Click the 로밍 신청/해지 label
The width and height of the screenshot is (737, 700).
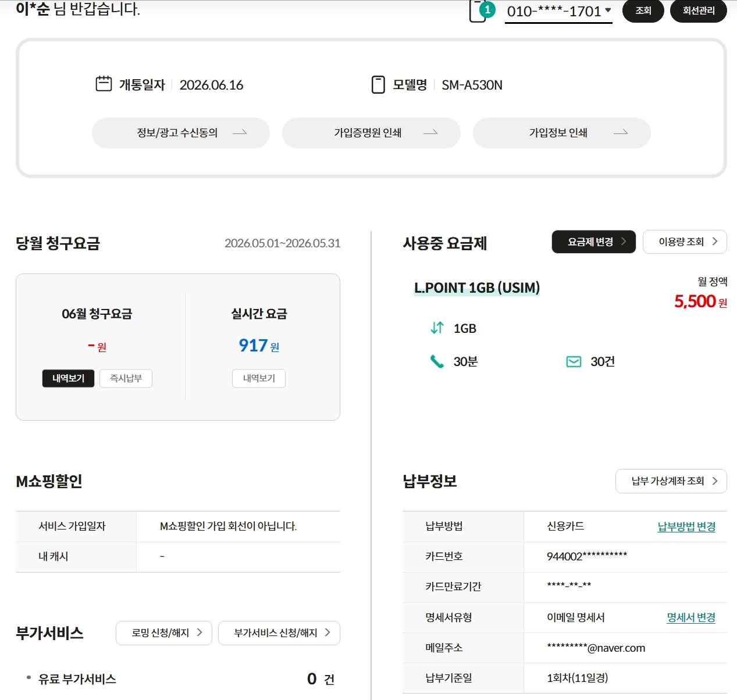[160, 633]
